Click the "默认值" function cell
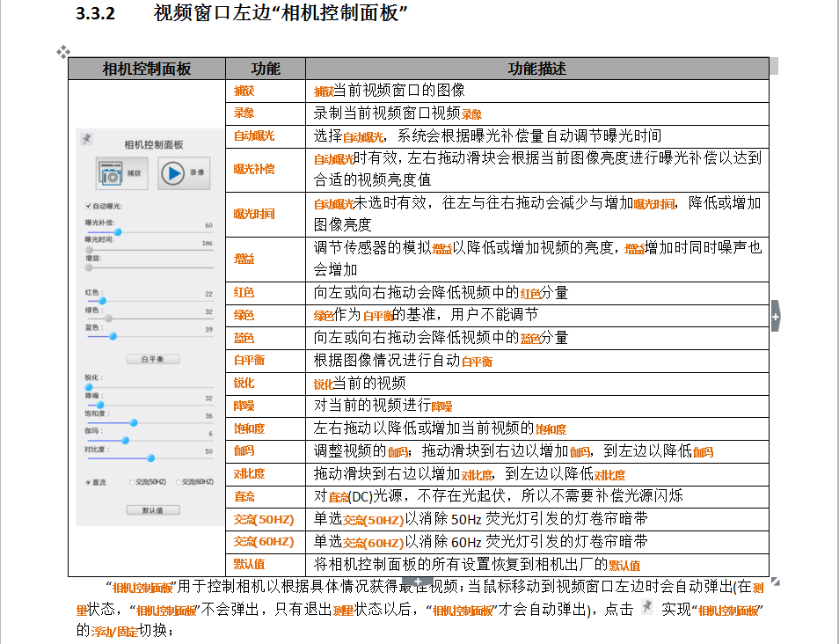This screenshot has height=644, width=839. (x=266, y=565)
